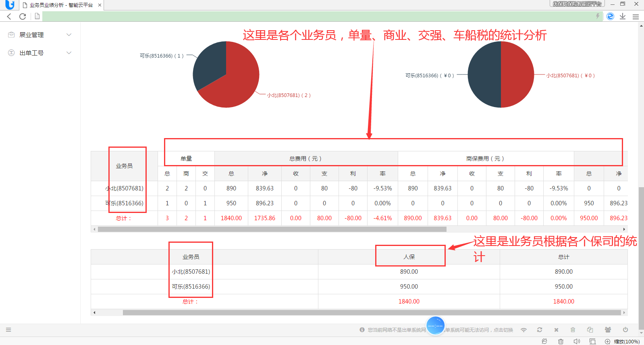Click the network switch notice text link
Screen dimensions: 644x345
440,330
